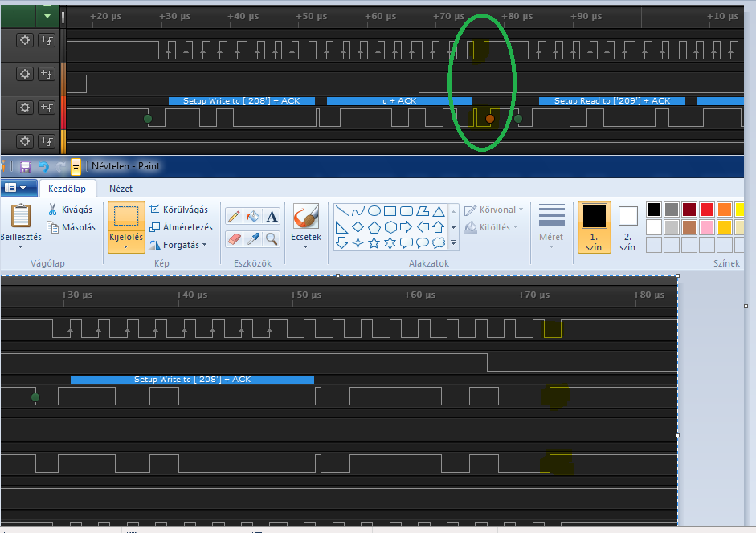Open the Ecsetek brushes dropdown
756x533 pixels.
point(305,246)
